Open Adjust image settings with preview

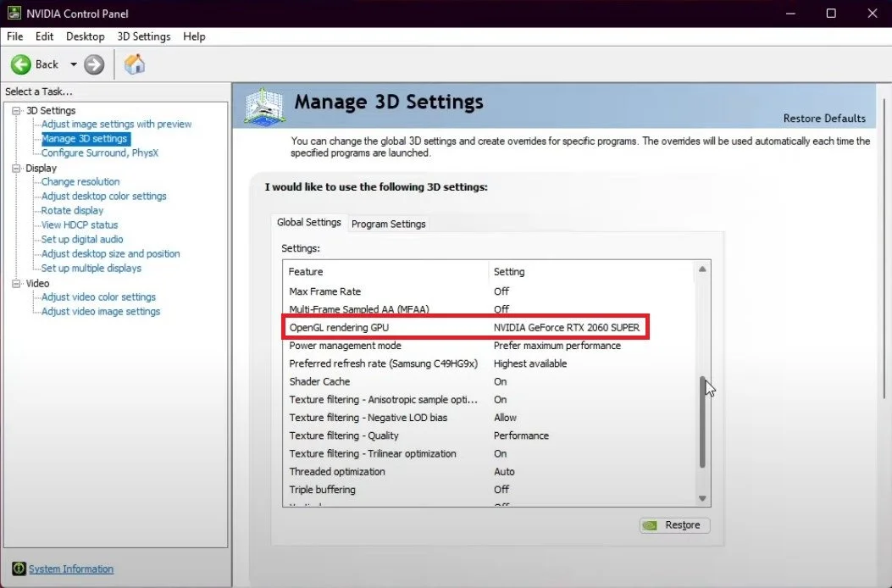click(117, 124)
